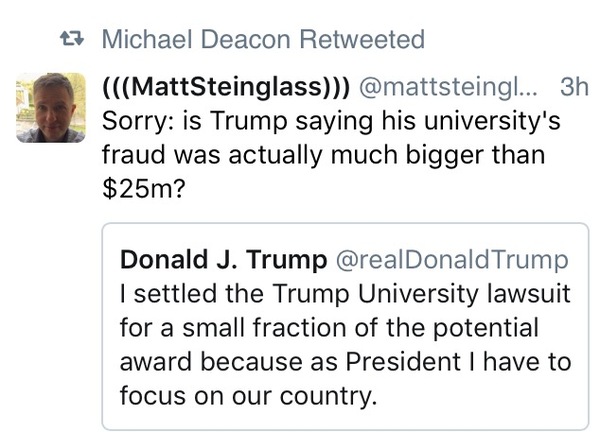Click the Donald J. Trump name
Screen dimensions: 600x432
(x=222, y=261)
